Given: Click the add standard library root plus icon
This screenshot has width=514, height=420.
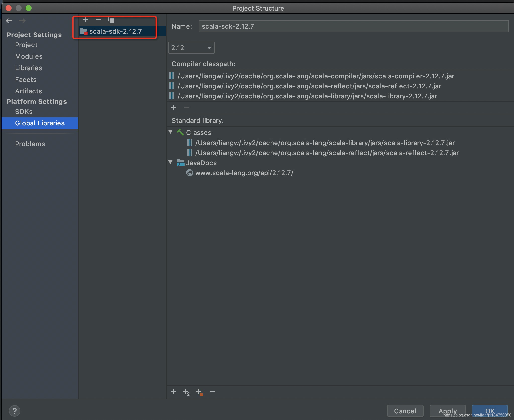Looking at the screenshot, I should pos(173,392).
